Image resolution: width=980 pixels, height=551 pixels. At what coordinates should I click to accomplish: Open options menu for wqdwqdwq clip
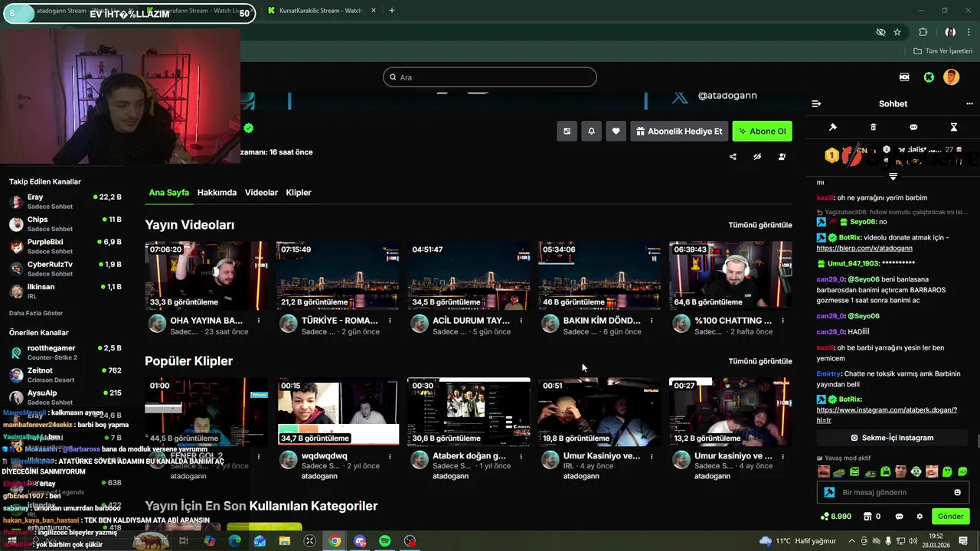(x=390, y=456)
